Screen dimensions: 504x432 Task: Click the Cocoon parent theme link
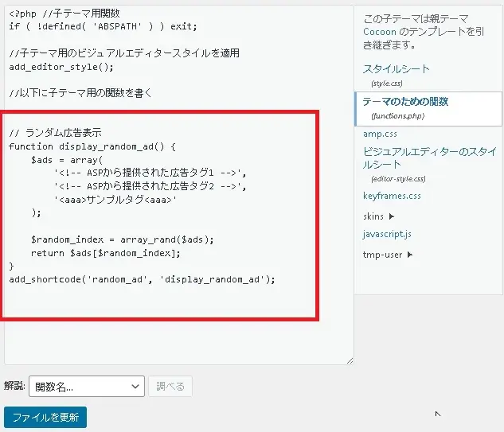[380, 32]
